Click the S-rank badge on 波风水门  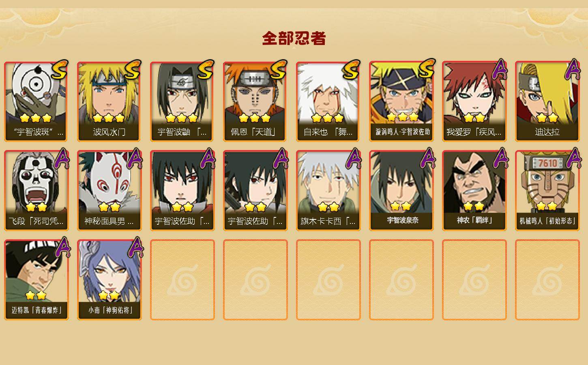pyautogui.click(x=133, y=70)
